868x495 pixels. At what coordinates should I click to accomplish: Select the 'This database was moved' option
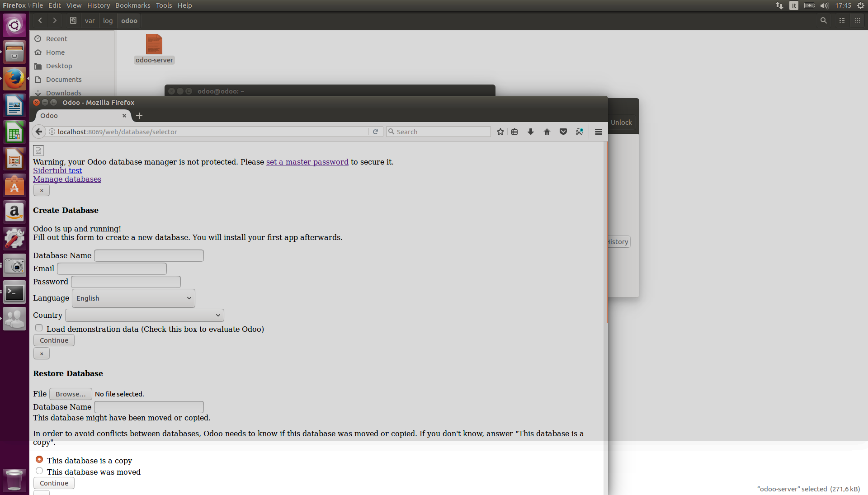[x=39, y=471]
